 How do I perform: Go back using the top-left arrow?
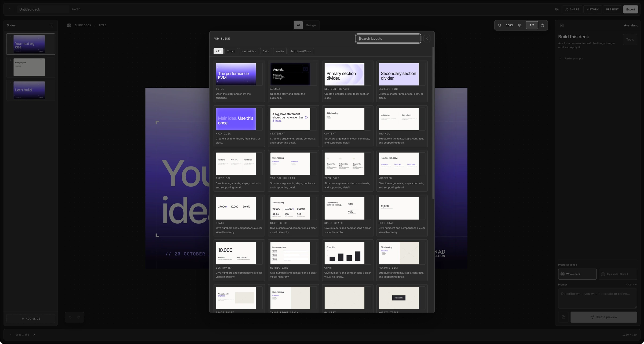click(x=9, y=9)
